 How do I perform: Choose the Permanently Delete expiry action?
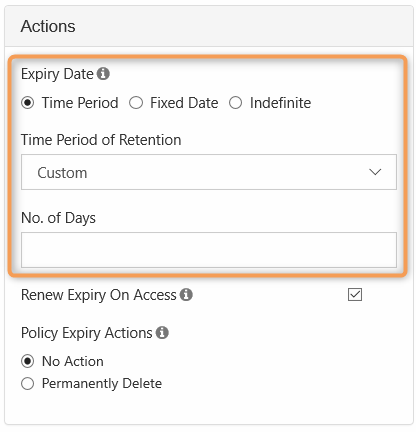pos(27,384)
